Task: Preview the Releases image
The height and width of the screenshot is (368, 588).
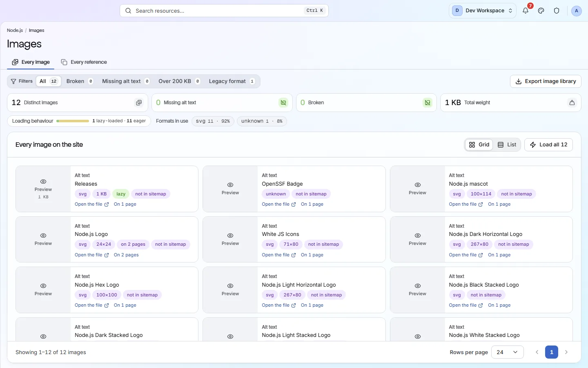Action: point(43,189)
